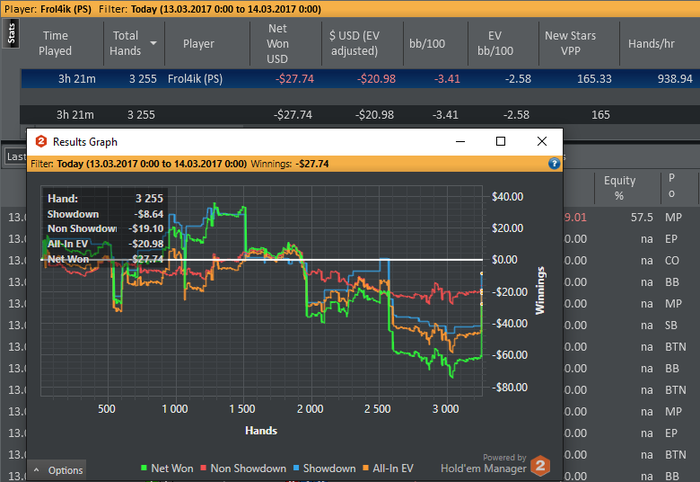
Task: Click the Net Won legend label
Action: point(172,468)
